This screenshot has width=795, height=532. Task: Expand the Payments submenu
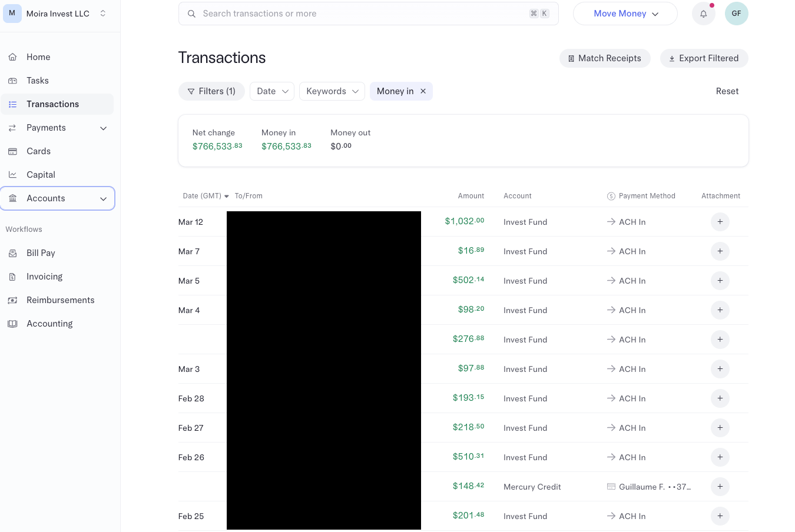104,128
